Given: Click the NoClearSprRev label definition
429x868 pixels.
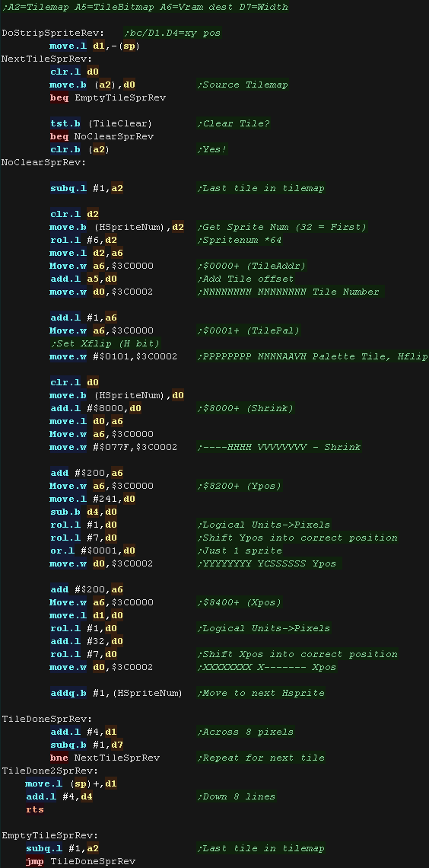Looking at the screenshot, I should pyautogui.click(x=42, y=162).
